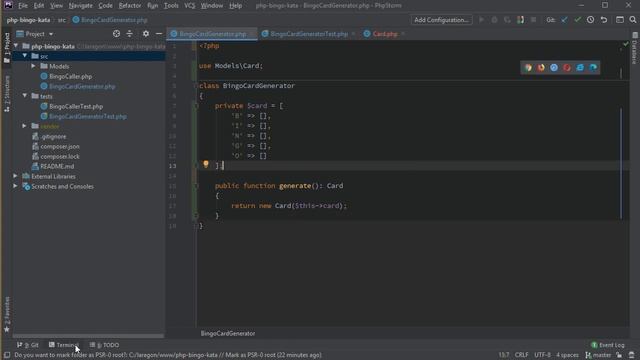
Task: Click the collapse all icon in Project panel
Action: pos(129,34)
